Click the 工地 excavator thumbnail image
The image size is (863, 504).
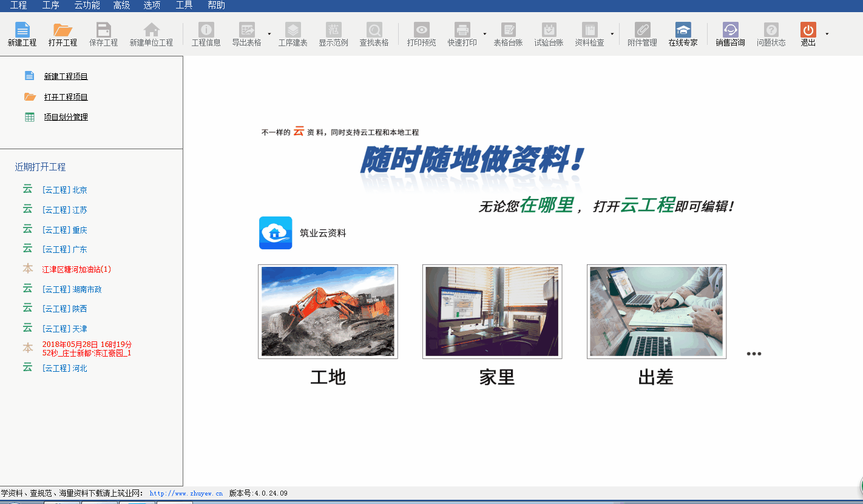tap(328, 311)
